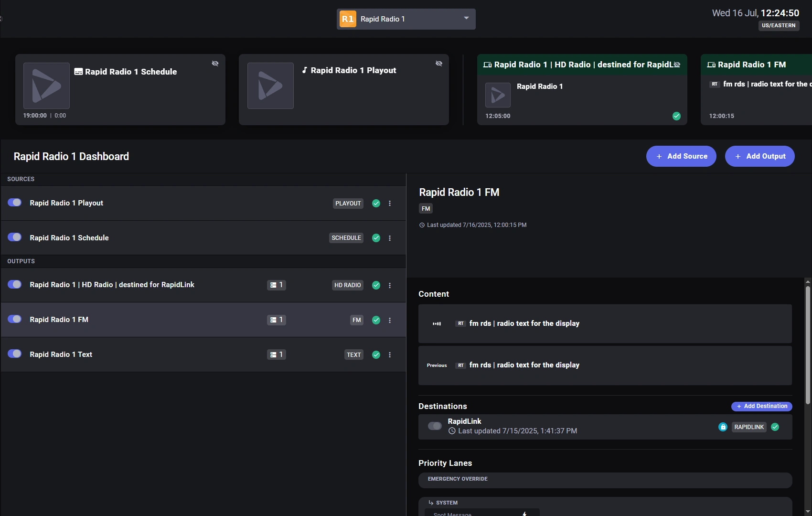
Task: Click the green check on HD Radio card
Action: (x=676, y=116)
